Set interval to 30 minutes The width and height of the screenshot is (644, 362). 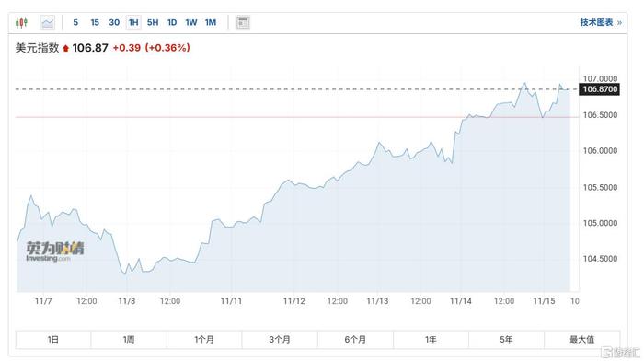pyautogui.click(x=114, y=22)
